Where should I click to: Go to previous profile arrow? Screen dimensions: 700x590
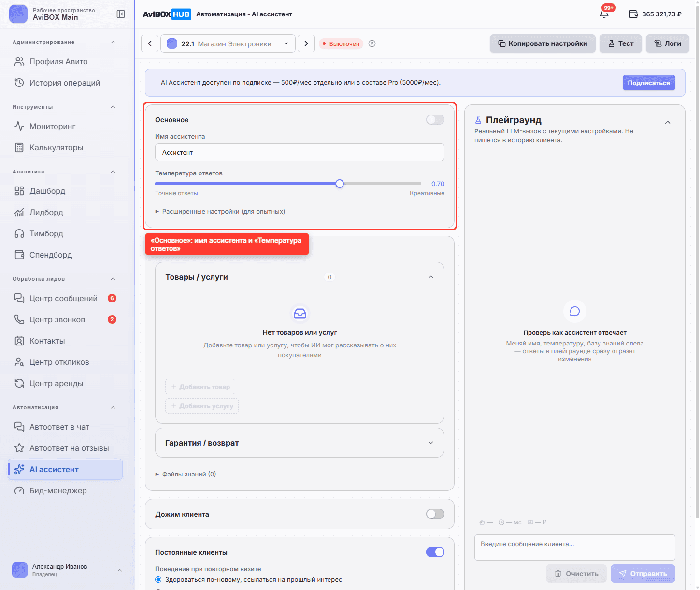tap(150, 43)
